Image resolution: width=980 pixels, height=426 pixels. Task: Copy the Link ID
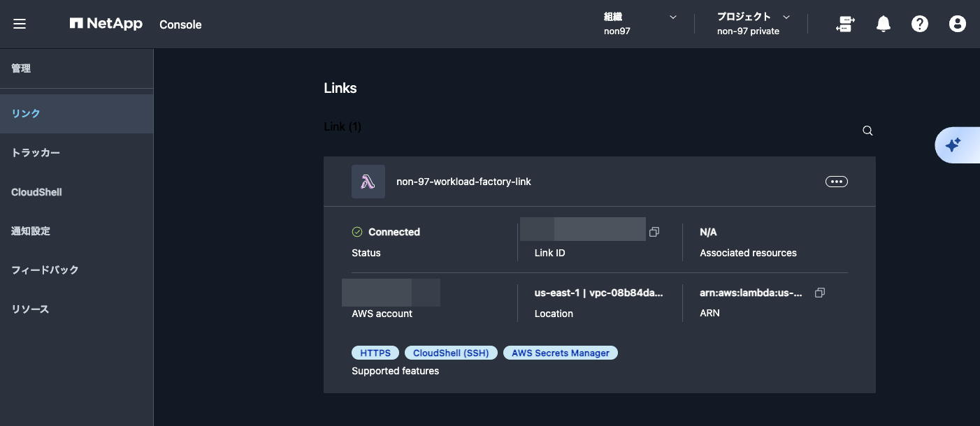pos(654,232)
